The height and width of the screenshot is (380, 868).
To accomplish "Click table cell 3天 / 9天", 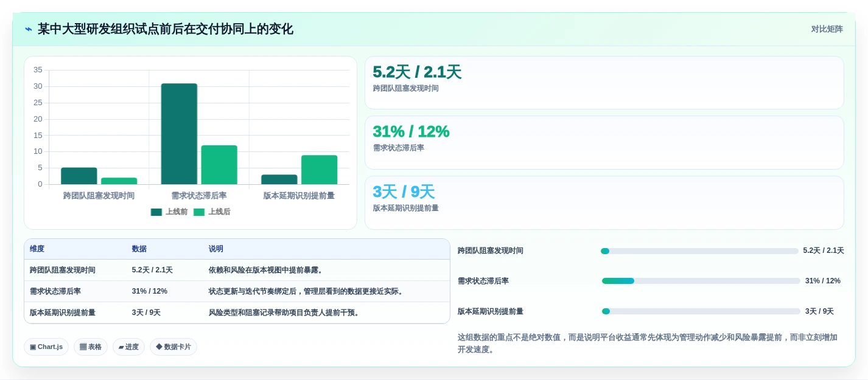I will 146,313.
